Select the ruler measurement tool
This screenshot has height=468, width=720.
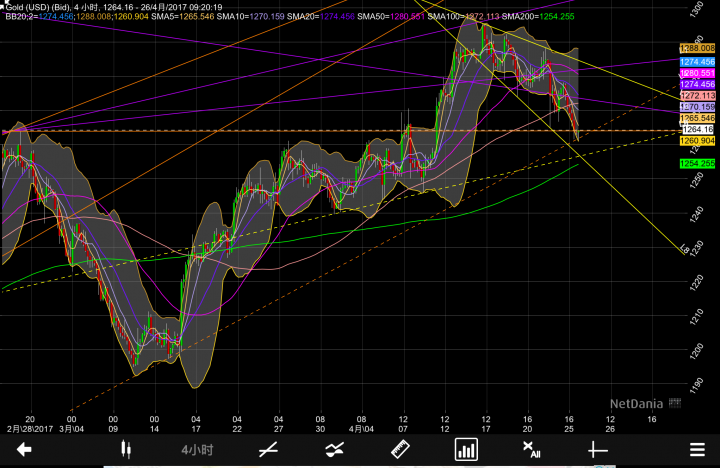400,449
